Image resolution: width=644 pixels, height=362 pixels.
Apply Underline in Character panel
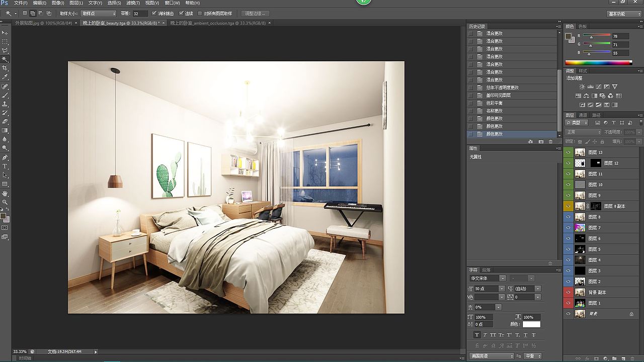click(x=525, y=335)
